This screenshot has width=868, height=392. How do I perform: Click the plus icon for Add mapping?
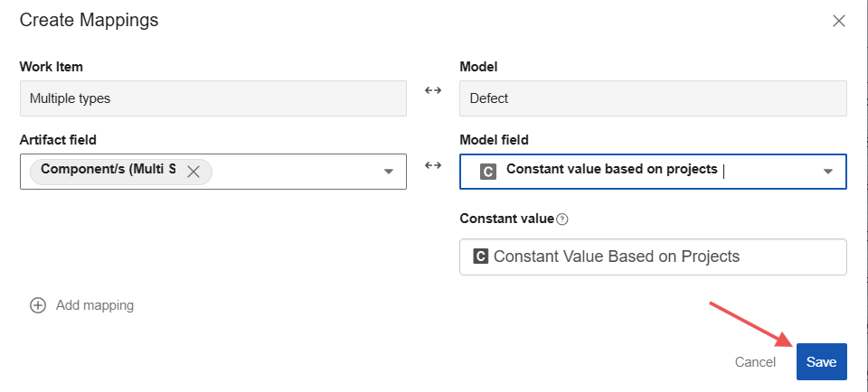tap(38, 305)
